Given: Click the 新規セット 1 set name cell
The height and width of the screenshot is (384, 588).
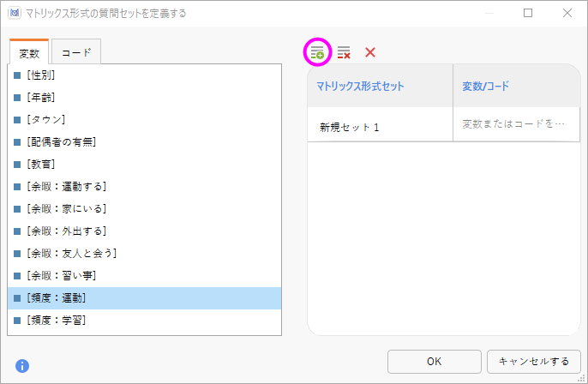Looking at the screenshot, I should (x=380, y=124).
